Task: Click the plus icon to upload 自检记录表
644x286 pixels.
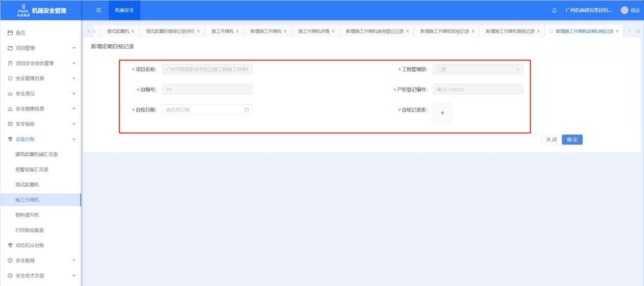Action: click(x=442, y=113)
